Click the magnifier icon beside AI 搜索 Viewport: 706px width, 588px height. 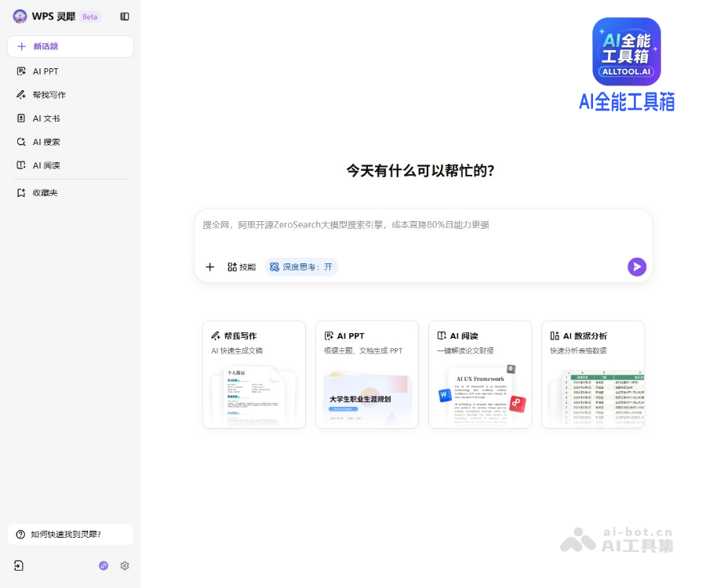21,142
